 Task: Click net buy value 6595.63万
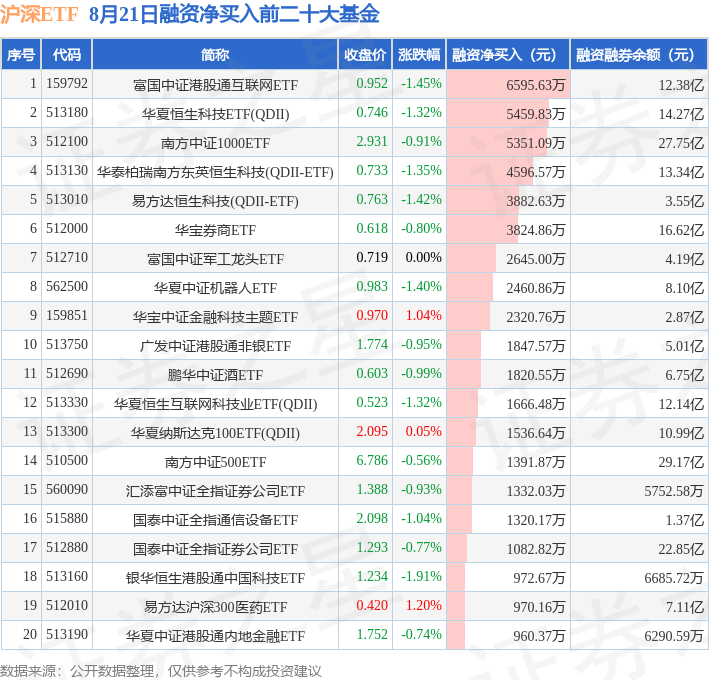(535, 85)
